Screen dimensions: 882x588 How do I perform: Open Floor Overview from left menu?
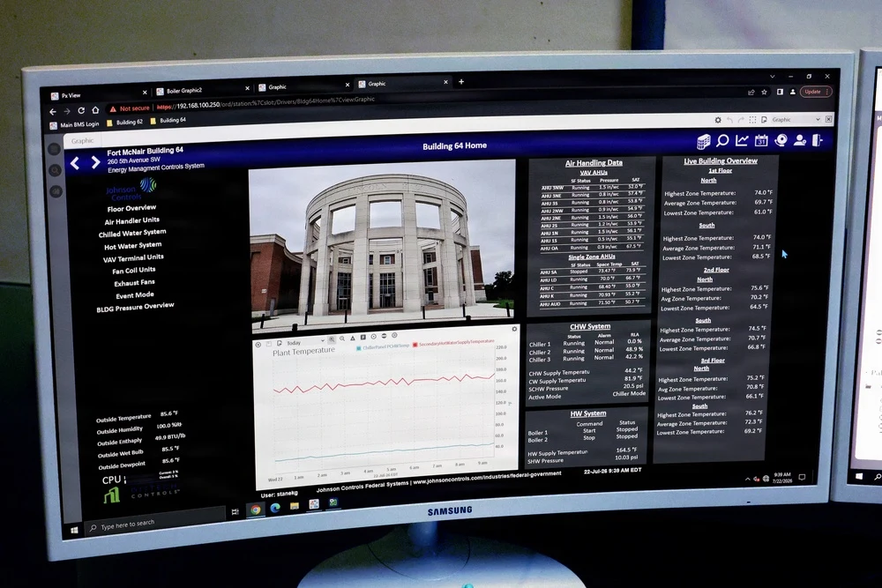tap(131, 209)
